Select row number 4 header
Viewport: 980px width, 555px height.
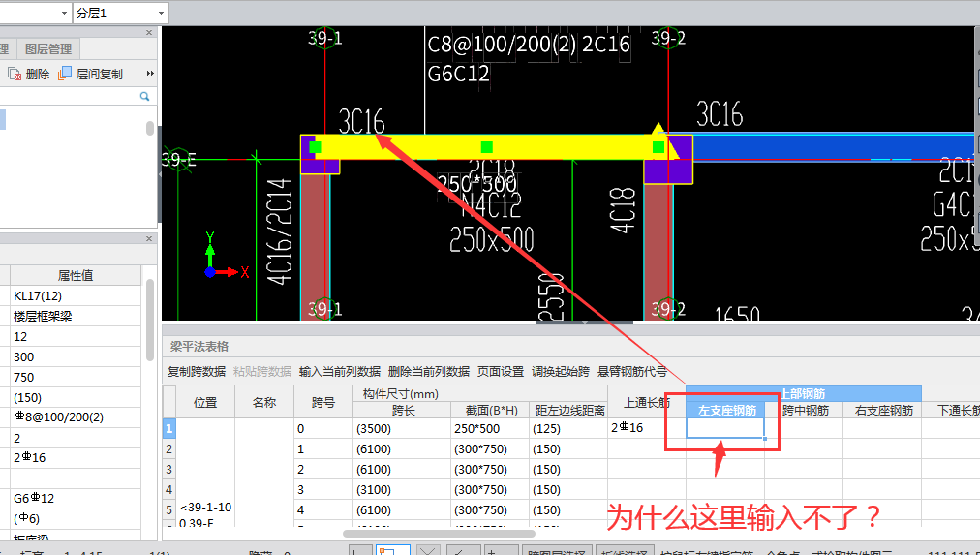tap(169, 489)
